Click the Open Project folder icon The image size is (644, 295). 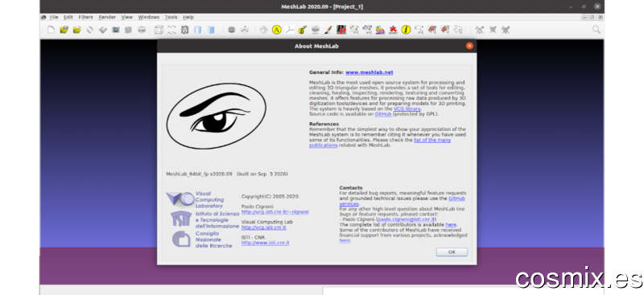[x=64, y=30]
